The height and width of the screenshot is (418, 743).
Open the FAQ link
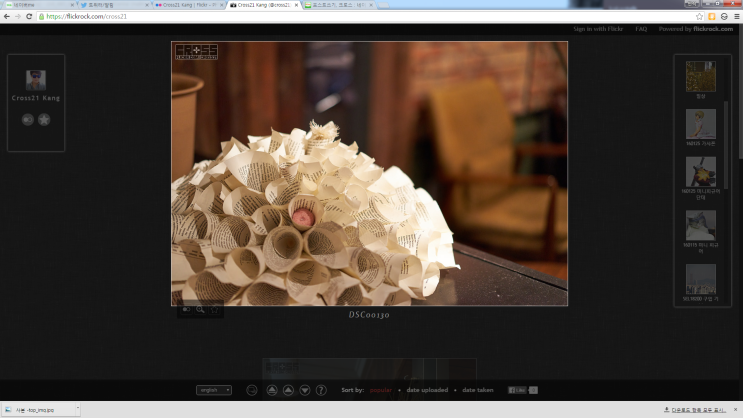coord(641,29)
